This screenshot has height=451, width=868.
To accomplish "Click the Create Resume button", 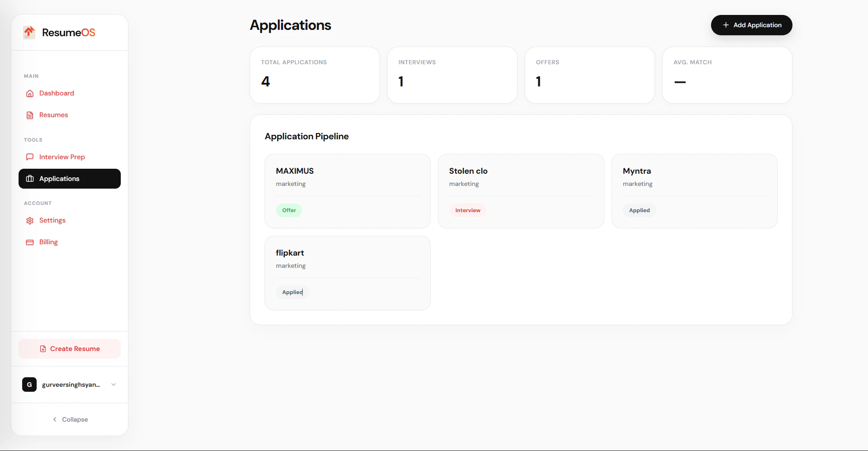I will point(70,349).
